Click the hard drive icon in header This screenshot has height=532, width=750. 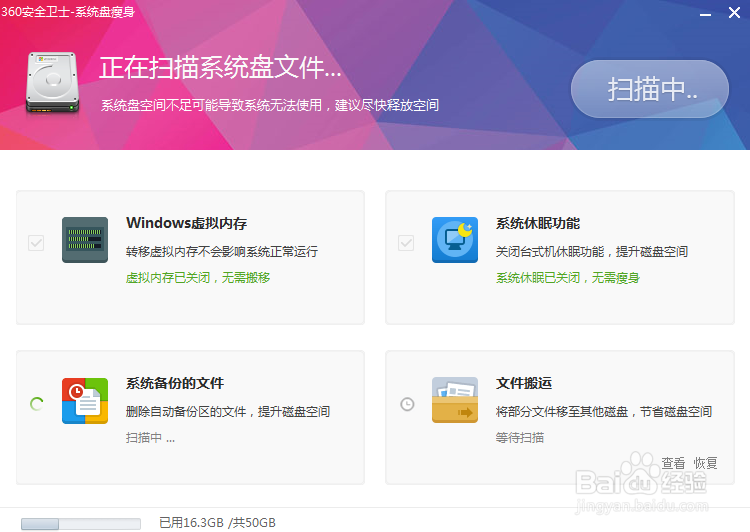(53, 82)
